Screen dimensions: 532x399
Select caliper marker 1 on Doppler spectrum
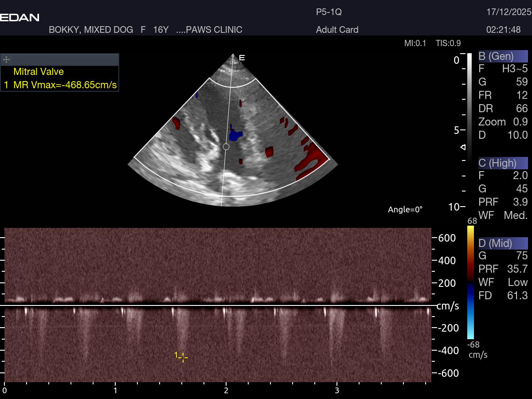183,357
